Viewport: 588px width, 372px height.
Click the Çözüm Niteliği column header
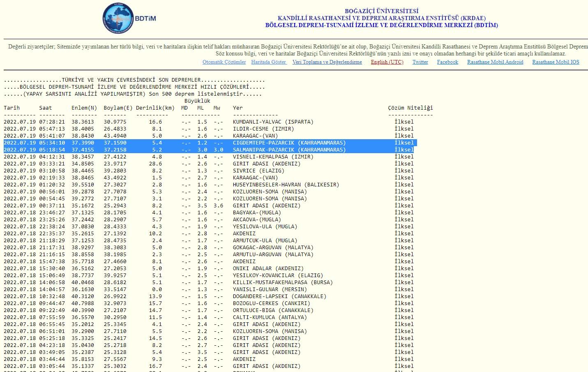pyautogui.click(x=410, y=108)
